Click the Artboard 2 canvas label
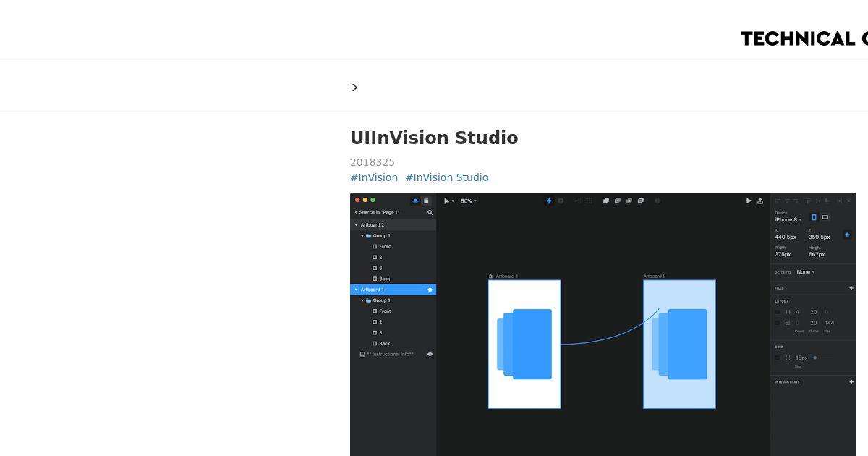Viewport: 868px width, 456px height. click(x=655, y=276)
